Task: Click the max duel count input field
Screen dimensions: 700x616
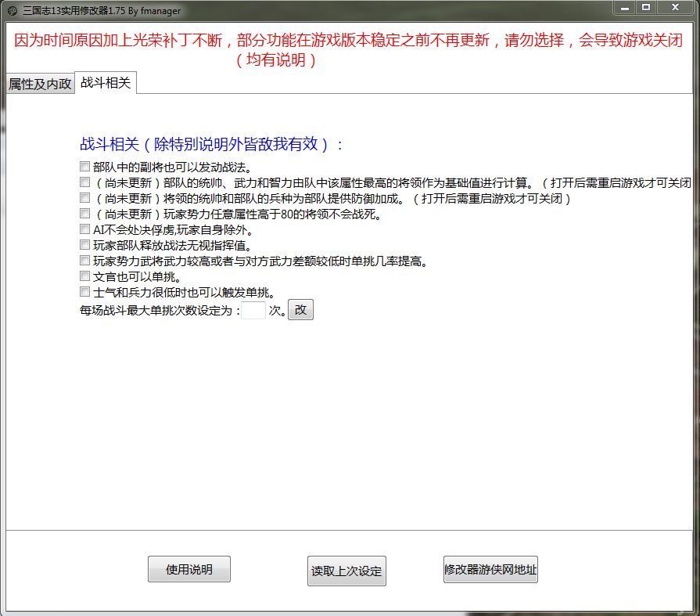Action: pyautogui.click(x=253, y=311)
